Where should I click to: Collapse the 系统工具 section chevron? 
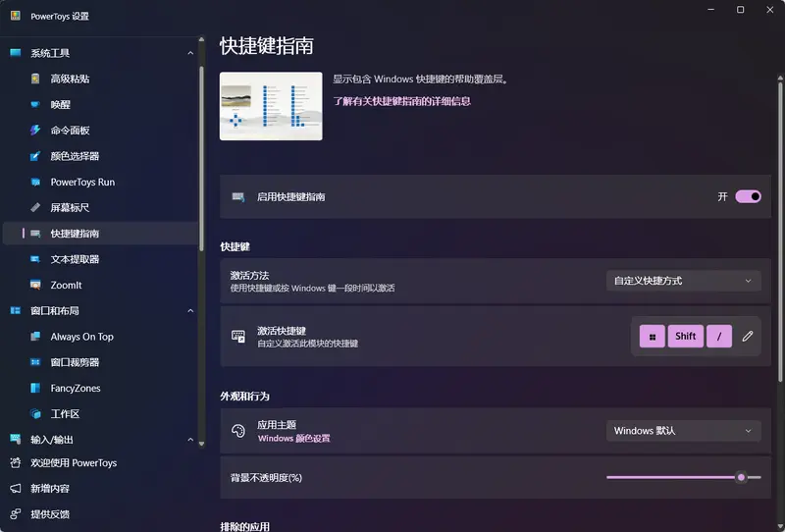click(x=190, y=53)
